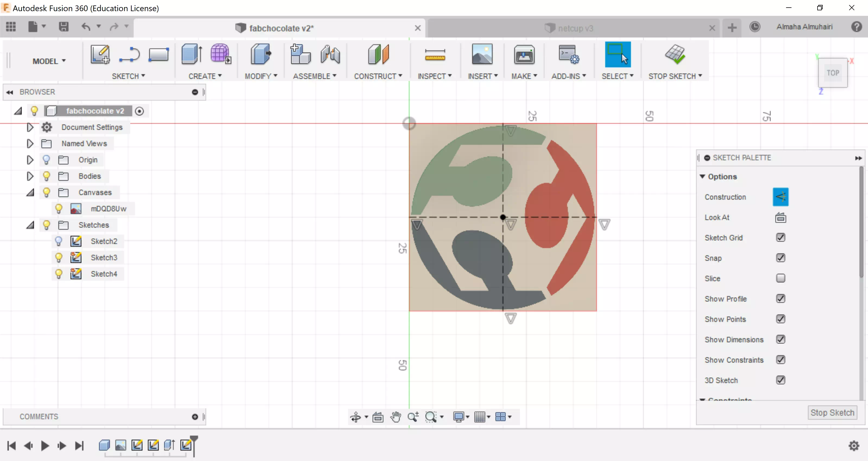The height and width of the screenshot is (461, 868).
Task: Hide Sketch3 using its lightbulb
Action: click(59, 258)
